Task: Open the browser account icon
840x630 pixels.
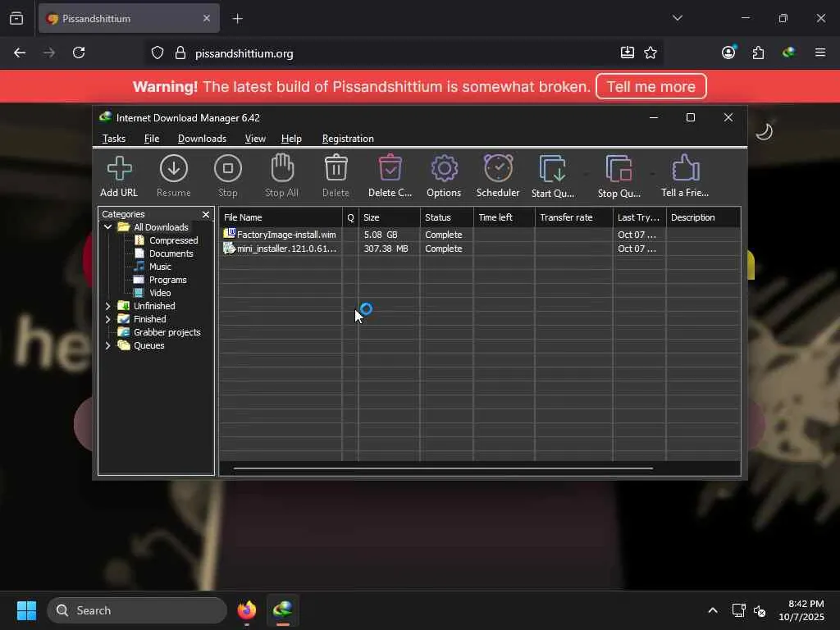Action: click(x=728, y=52)
